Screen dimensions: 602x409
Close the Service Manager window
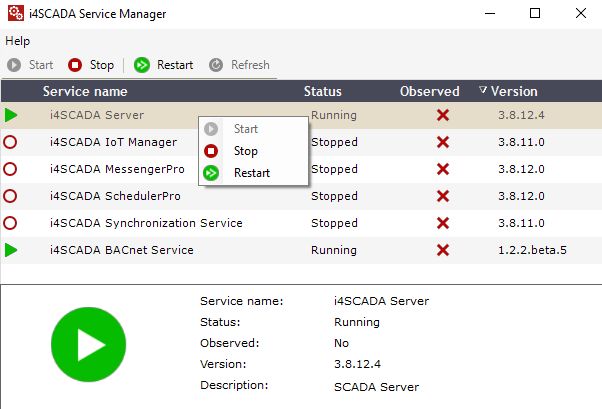pyautogui.click(x=581, y=13)
